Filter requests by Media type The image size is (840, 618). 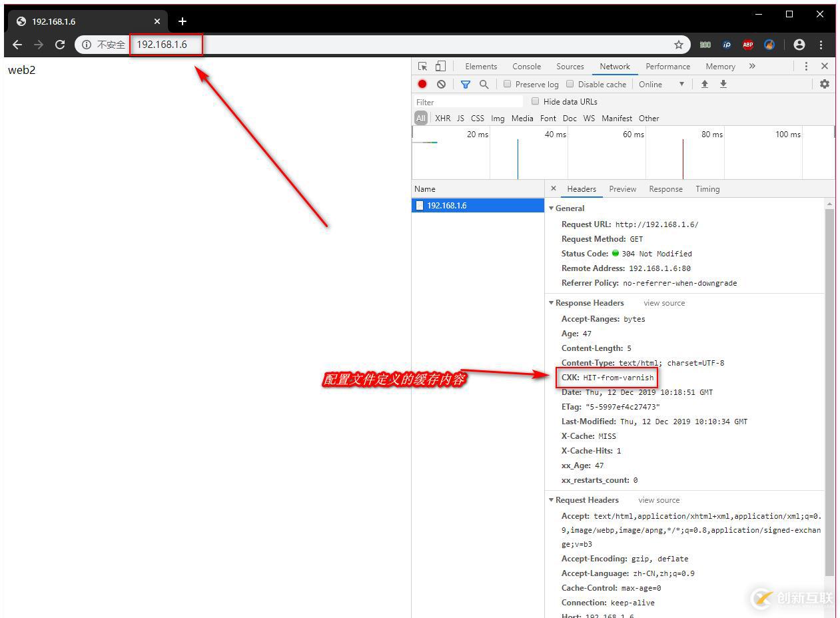click(x=522, y=118)
